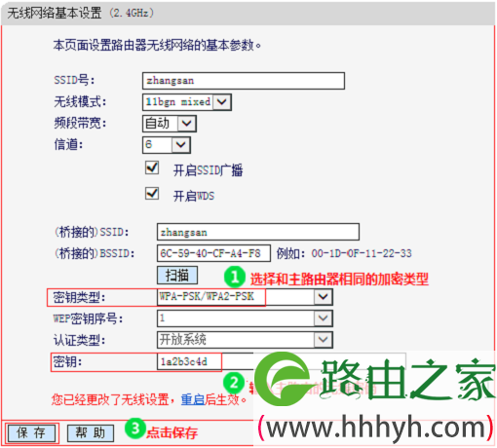
Task: Expand the key type WPA-PSK/WPA2-PSK dropdown
Action: coord(245,297)
